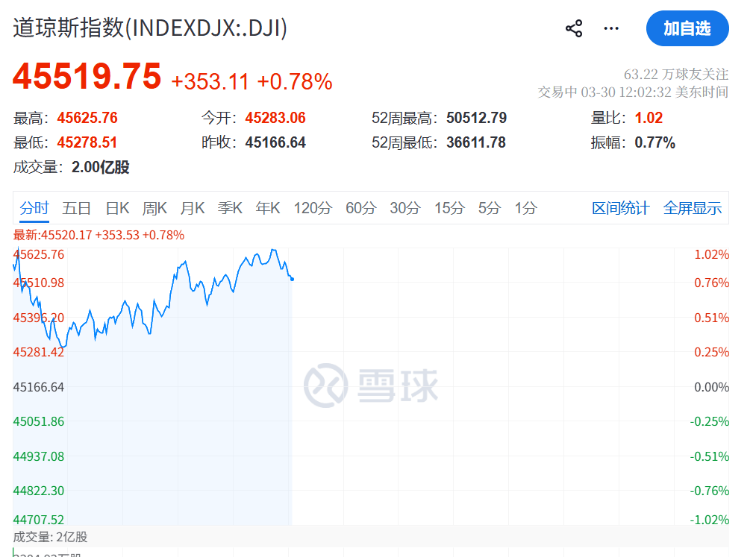Select the 30分 interval tab

coord(405,209)
